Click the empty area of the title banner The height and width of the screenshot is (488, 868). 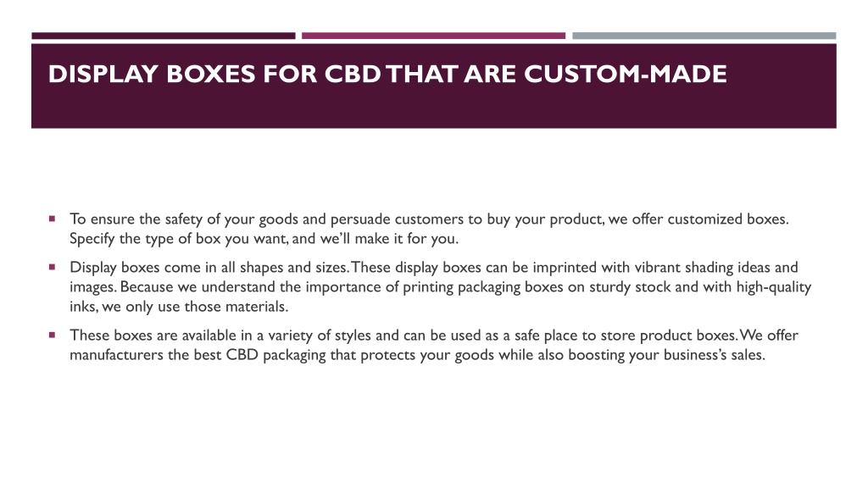click(x=434, y=109)
